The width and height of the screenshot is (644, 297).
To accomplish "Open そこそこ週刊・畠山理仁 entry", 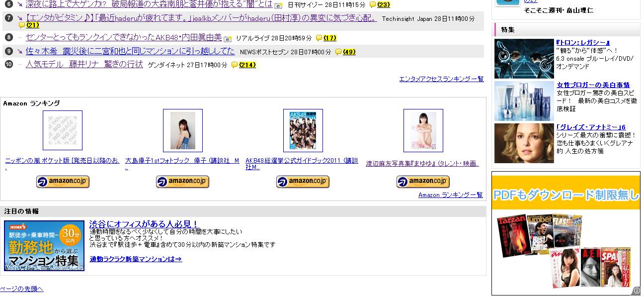I will coord(559,10).
